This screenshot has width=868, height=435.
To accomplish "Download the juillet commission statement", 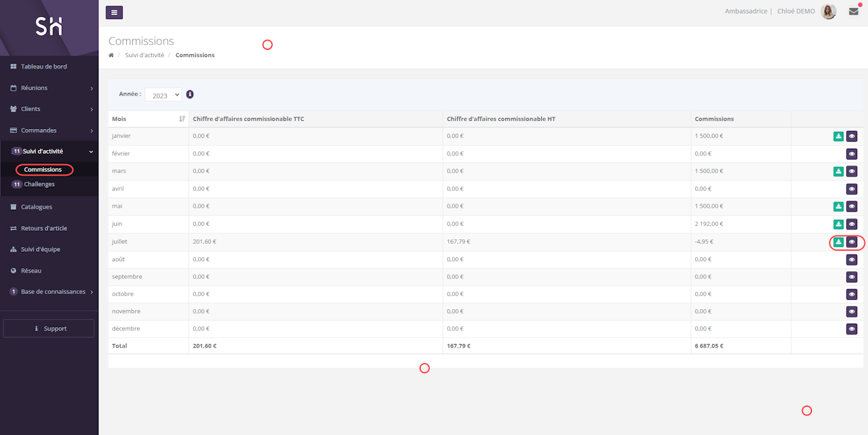I will 838,242.
